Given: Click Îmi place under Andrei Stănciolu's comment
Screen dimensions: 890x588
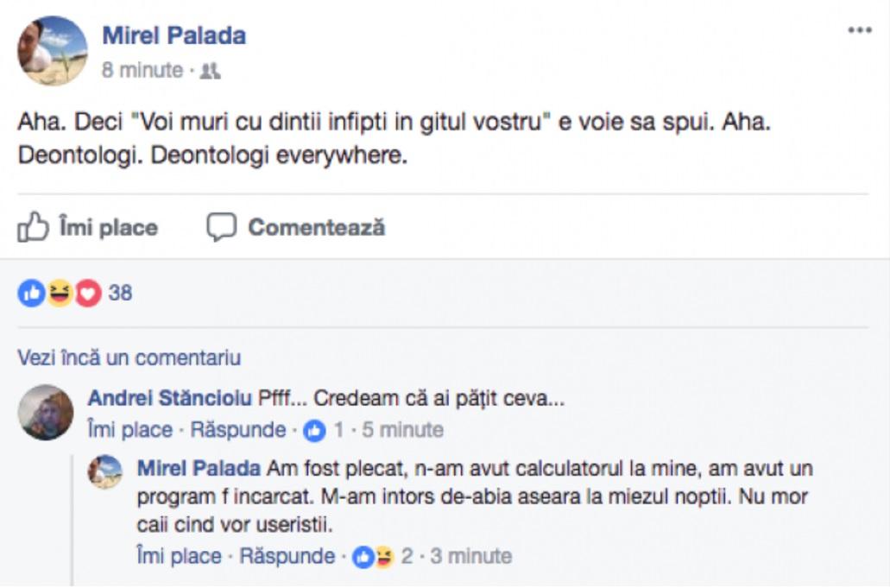Looking at the screenshot, I should click(x=130, y=430).
